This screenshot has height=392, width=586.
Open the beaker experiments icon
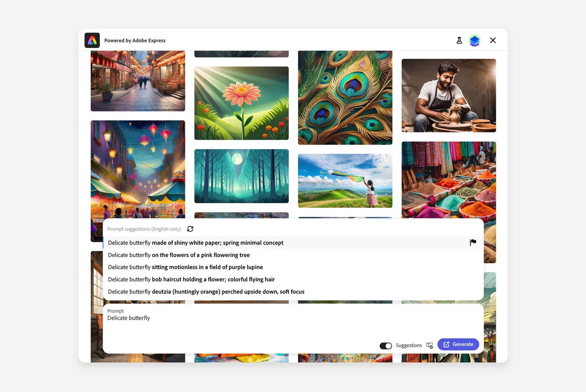[459, 40]
